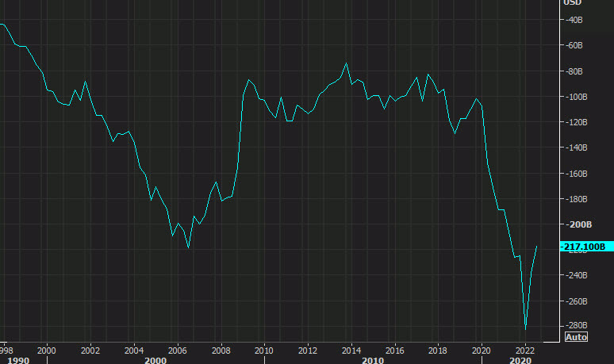
Task: Click the -80B y-axis label
Action: point(574,71)
